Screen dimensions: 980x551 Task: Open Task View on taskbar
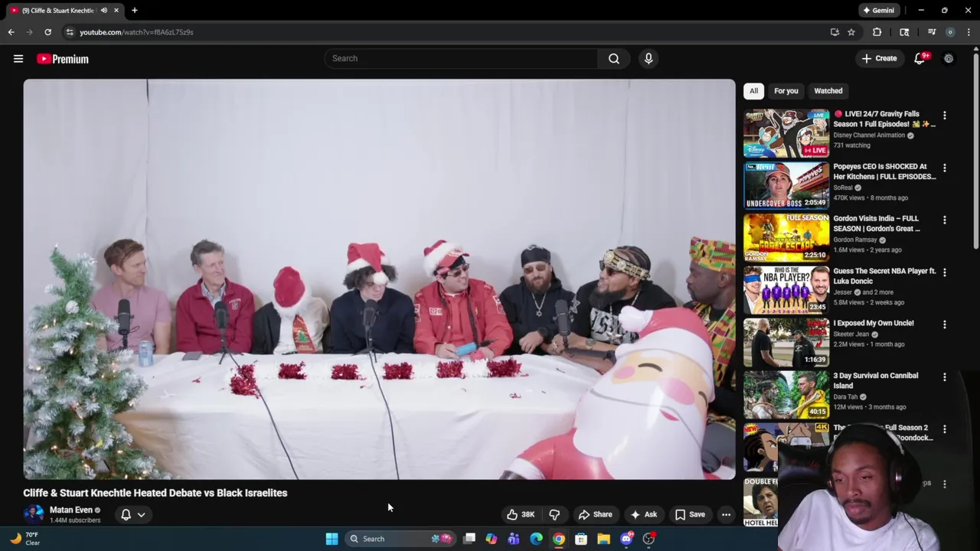click(x=469, y=539)
